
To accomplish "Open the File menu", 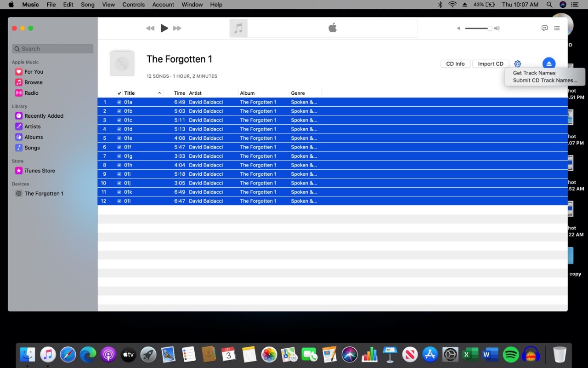I will tap(51, 5).
